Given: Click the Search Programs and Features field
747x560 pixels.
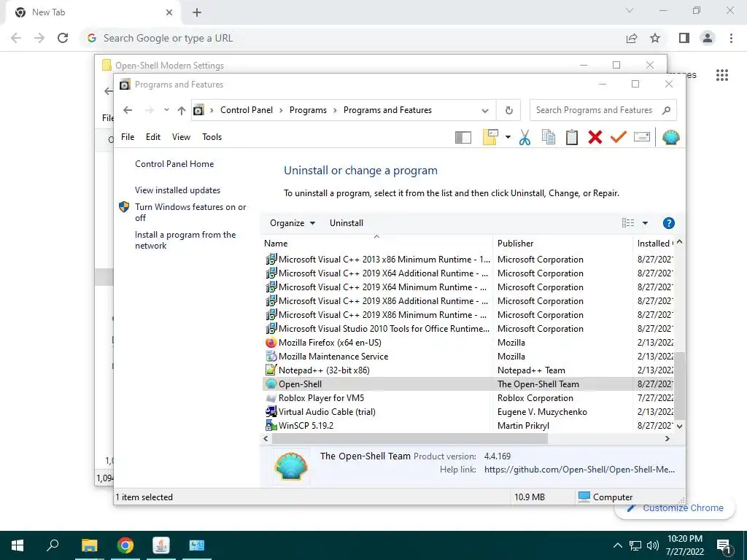Looking at the screenshot, I should click(x=603, y=110).
